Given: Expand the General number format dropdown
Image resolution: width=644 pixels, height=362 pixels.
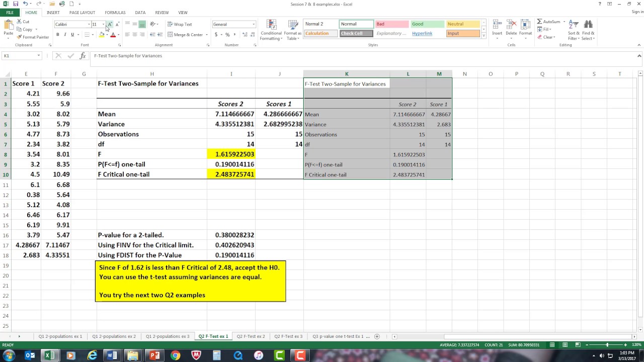Looking at the screenshot, I should click(x=253, y=24).
